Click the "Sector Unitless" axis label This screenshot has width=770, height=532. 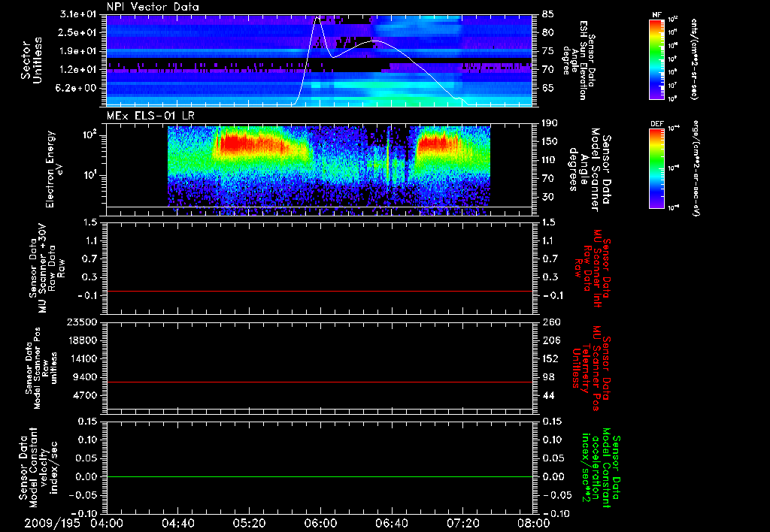32,60
